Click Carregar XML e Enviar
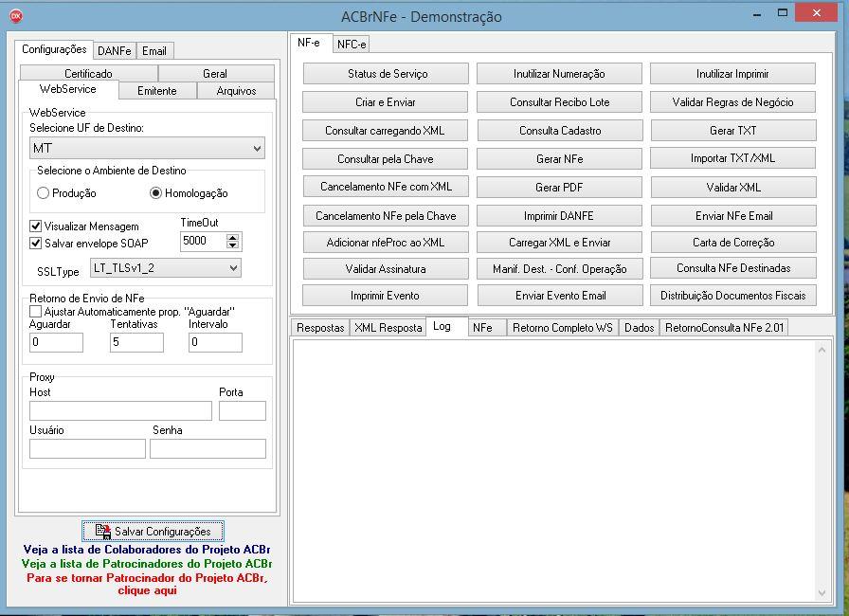Image resolution: width=849 pixels, height=616 pixels. pyautogui.click(x=559, y=243)
